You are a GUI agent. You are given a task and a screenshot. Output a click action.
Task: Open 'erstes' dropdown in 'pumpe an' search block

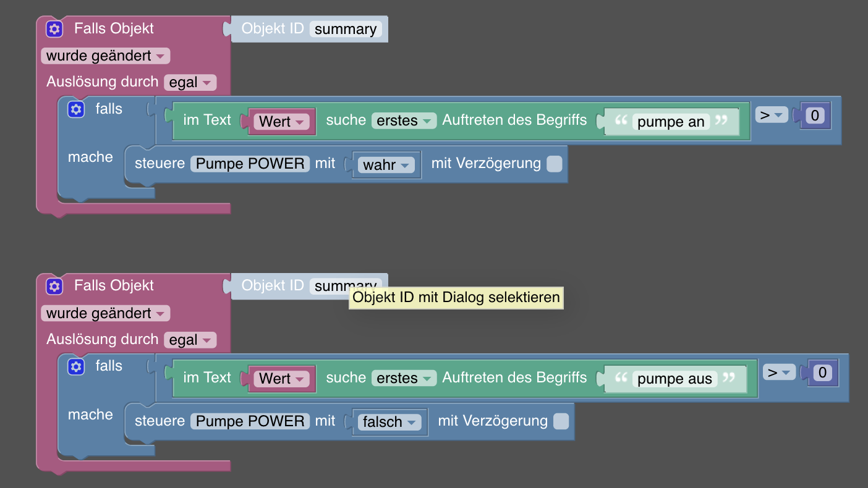click(404, 120)
